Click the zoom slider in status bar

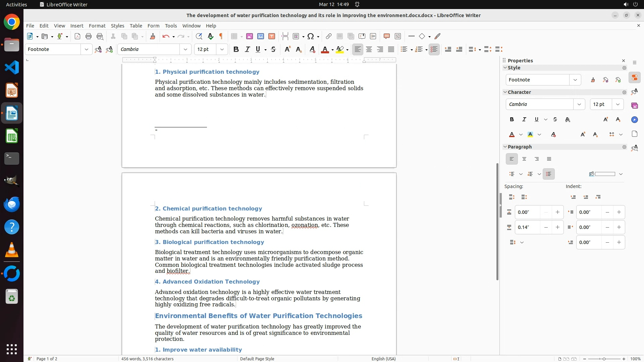pos(604,359)
